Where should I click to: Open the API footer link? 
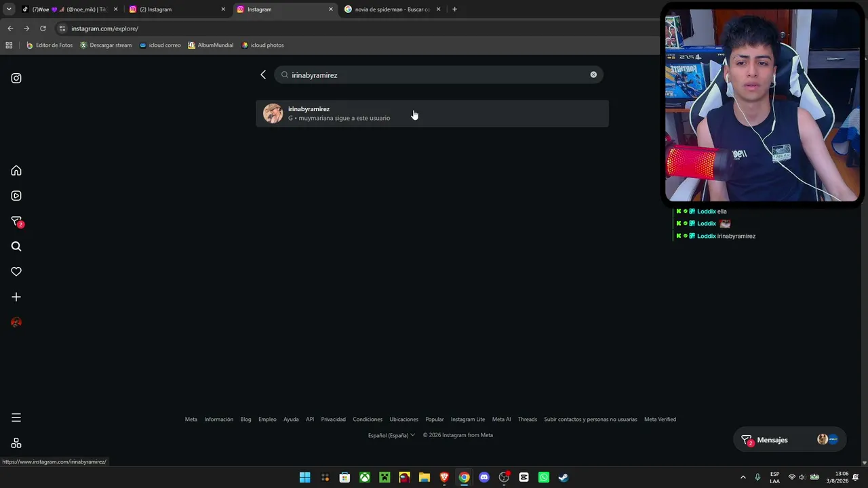(310, 419)
